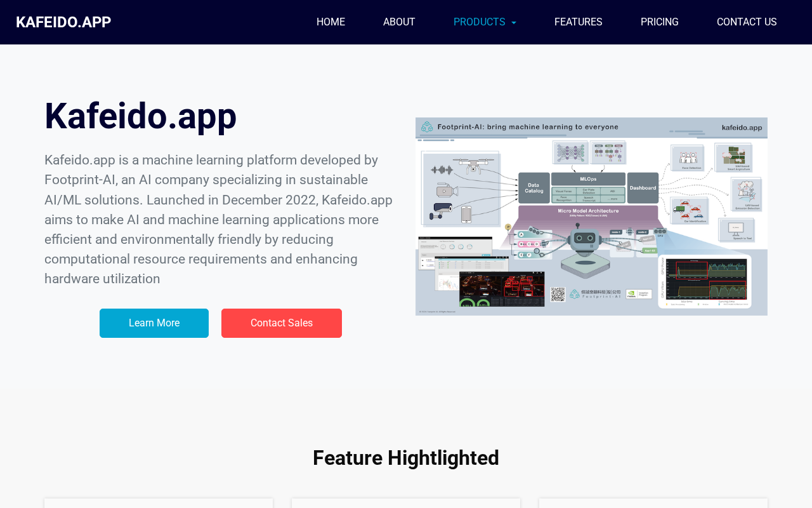Click the NVIDIA Inception Program badge

click(x=639, y=293)
